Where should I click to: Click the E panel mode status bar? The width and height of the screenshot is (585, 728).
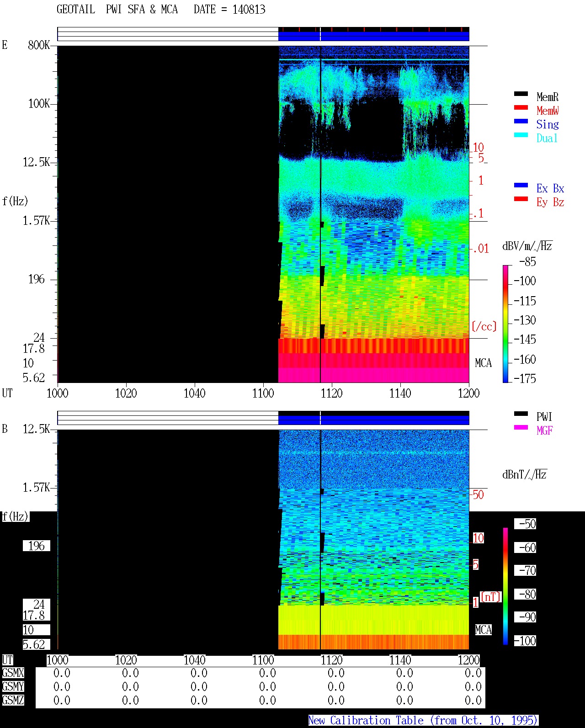(263, 34)
